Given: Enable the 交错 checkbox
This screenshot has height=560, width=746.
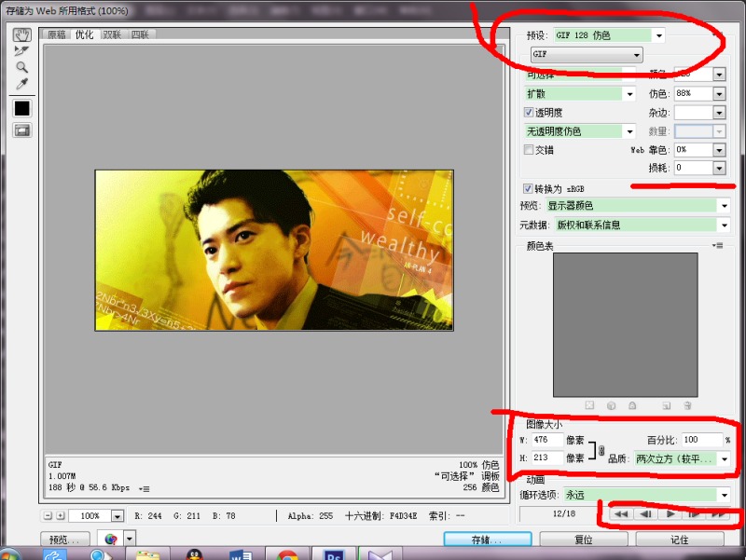Looking at the screenshot, I should click(530, 150).
